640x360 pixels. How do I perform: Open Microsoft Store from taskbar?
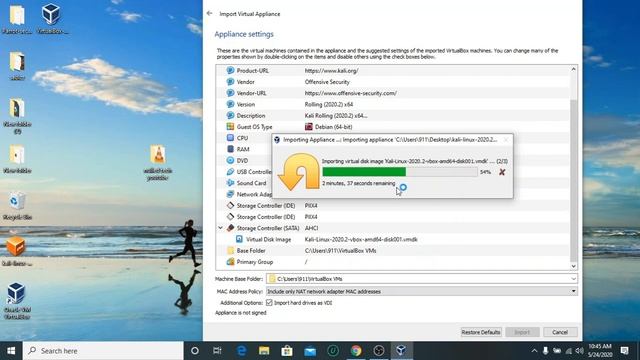pos(287,351)
